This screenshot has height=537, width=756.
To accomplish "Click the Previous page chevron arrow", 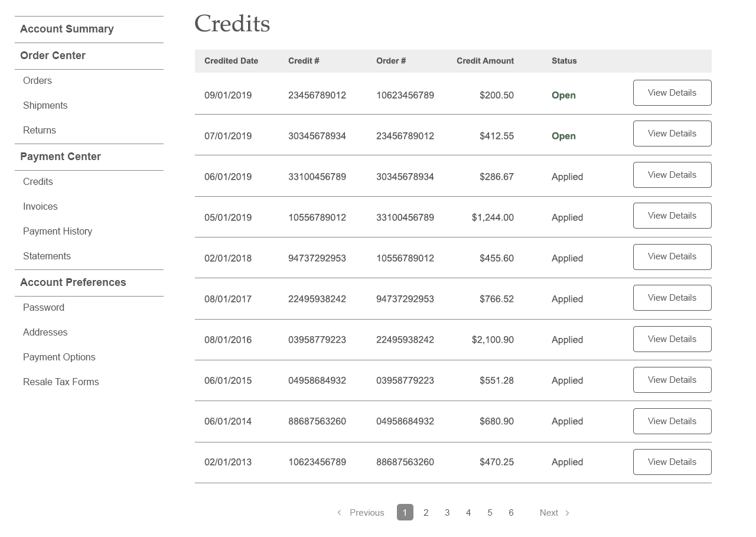I will 339,513.
